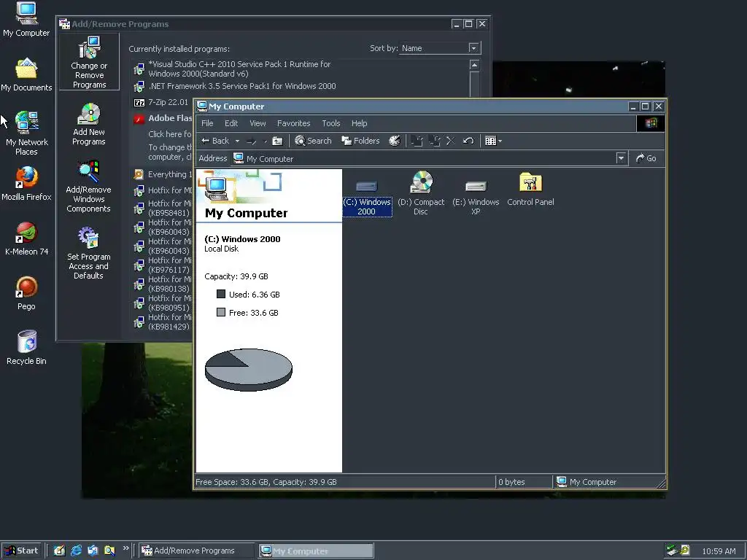
Task: Open Add/Remove Windows Components
Action: coord(88,187)
